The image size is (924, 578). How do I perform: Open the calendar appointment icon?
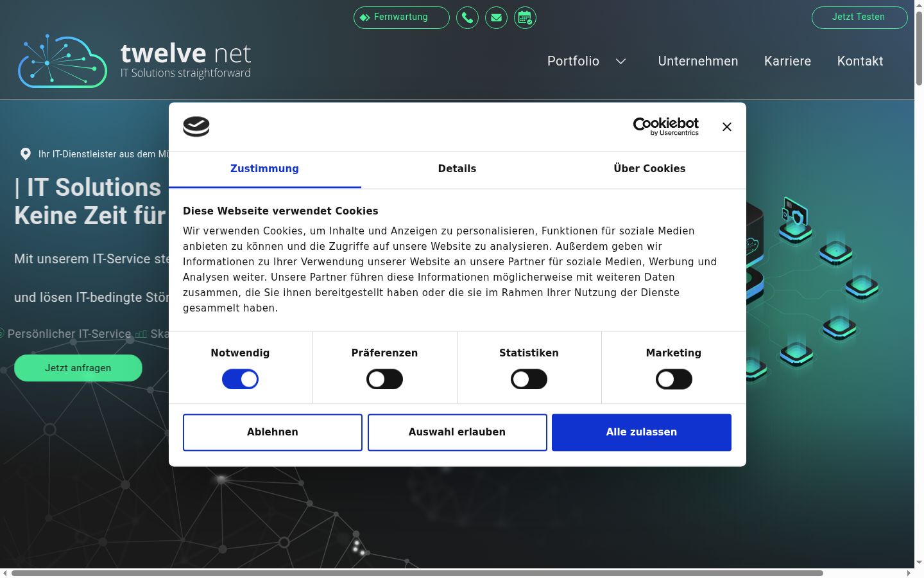(525, 17)
